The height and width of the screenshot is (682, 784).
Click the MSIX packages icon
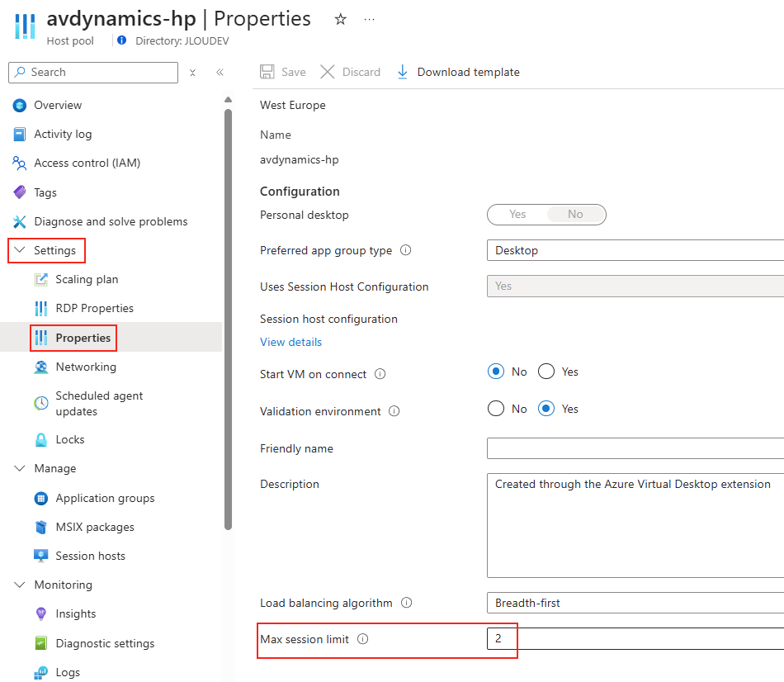coord(41,528)
